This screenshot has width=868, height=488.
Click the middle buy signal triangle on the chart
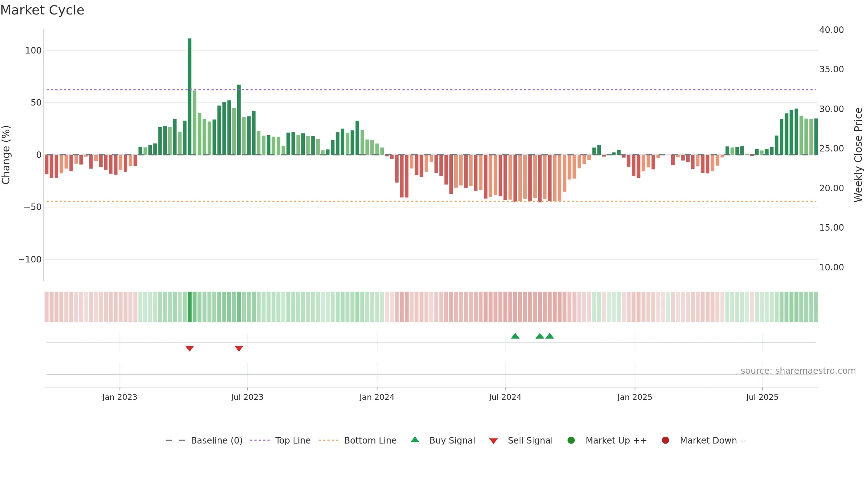[540, 336]
